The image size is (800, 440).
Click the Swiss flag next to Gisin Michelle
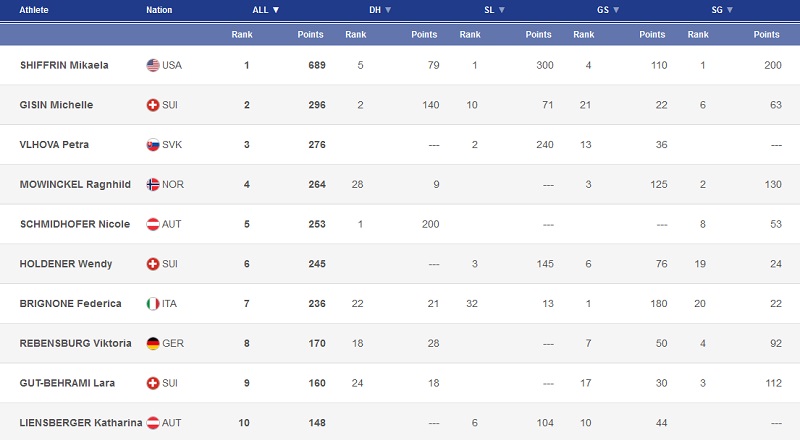(x=153, y=105)
